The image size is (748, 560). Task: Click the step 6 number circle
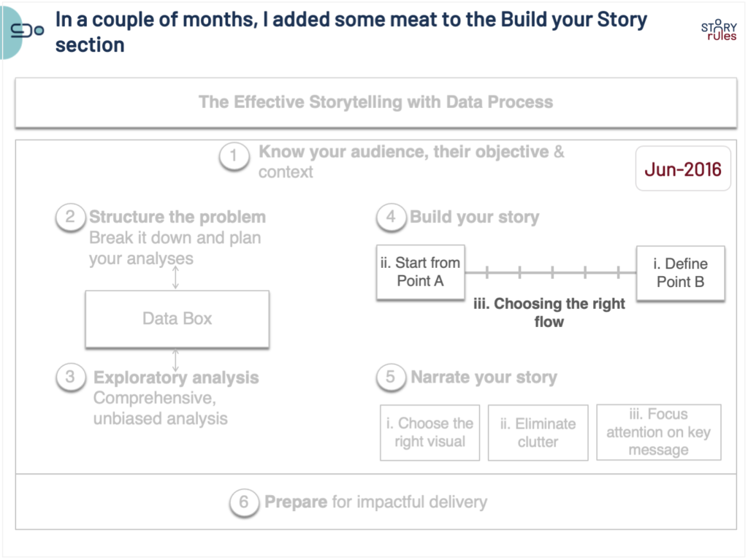[x=244, y=502]
